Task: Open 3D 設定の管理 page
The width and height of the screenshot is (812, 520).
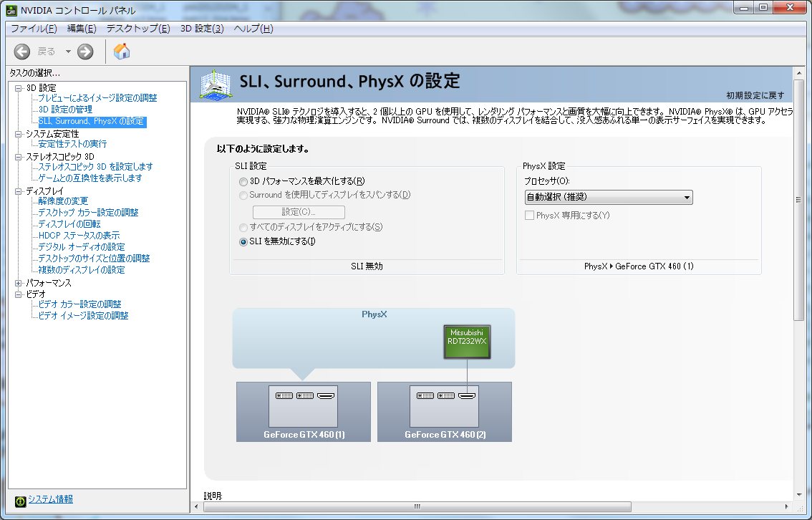Action: pyautogui.click(x=65, y=110)
